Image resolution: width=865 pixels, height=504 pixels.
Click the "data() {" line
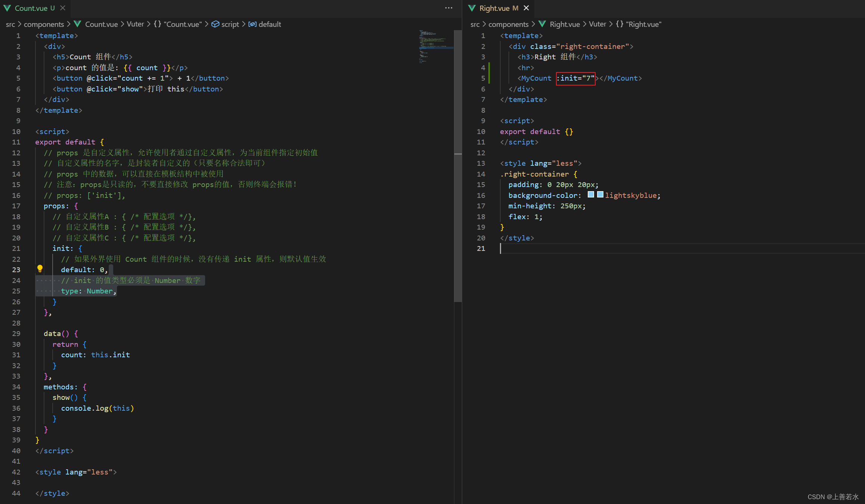tap(61, 333)
